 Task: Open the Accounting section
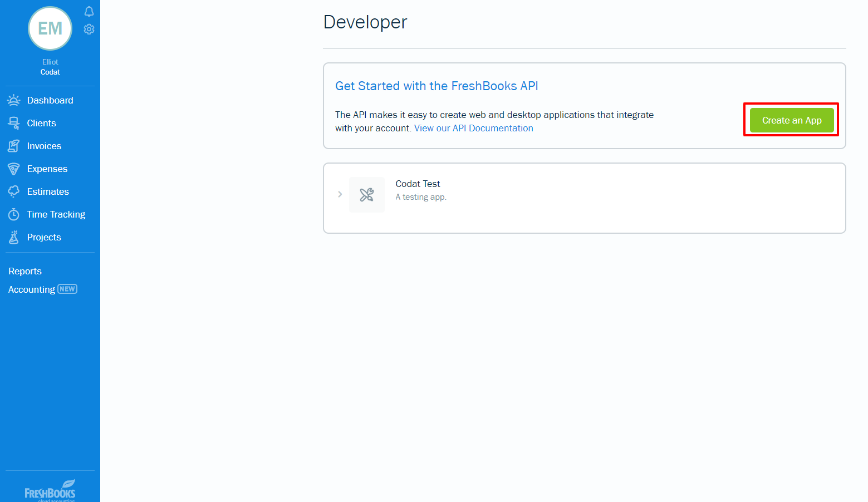[32, 289]
